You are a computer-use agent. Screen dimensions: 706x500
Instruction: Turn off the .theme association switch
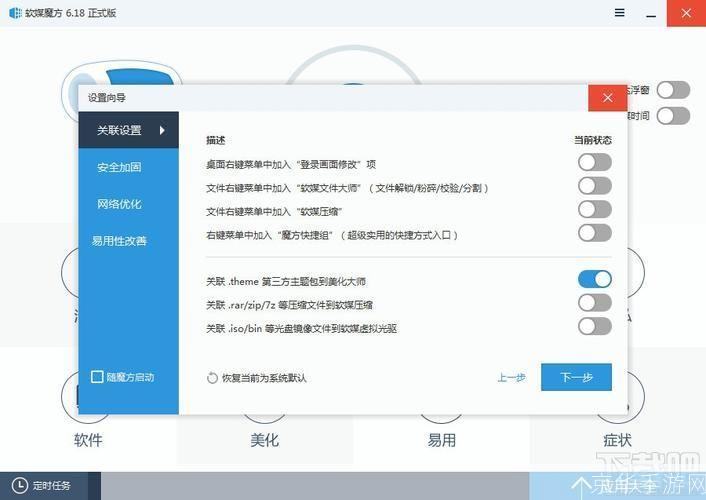pyautogui.click(x=595, y=279)
